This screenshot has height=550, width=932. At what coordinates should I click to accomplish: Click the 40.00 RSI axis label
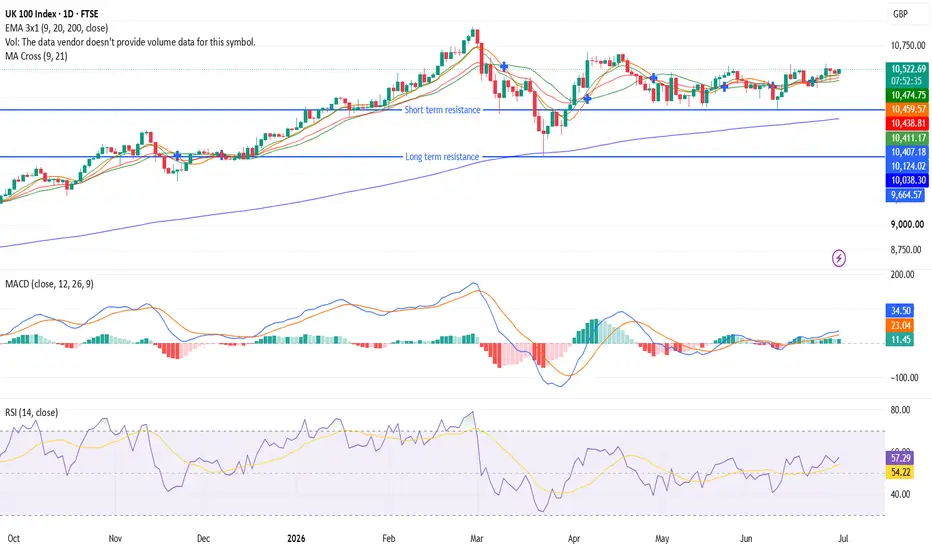(900, 495)
